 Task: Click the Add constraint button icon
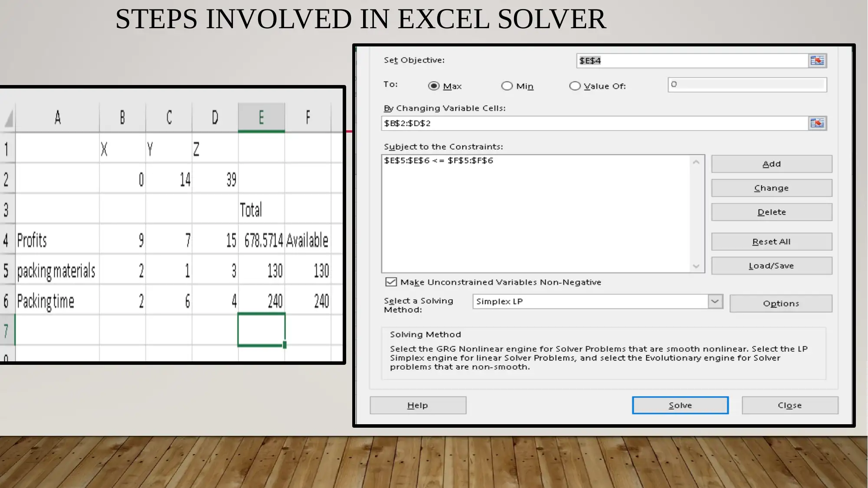[x=771, y=163]
